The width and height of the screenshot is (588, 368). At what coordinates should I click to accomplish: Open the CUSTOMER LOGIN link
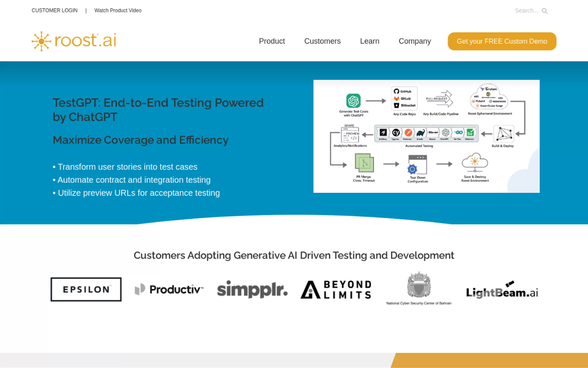pos(54,10)
